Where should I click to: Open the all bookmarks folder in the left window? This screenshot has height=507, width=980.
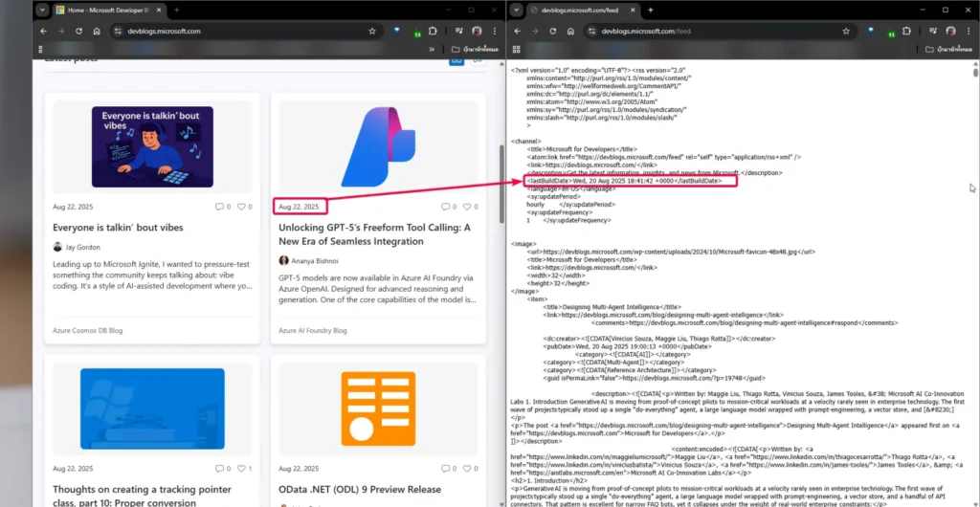click(x=475, y=50)
